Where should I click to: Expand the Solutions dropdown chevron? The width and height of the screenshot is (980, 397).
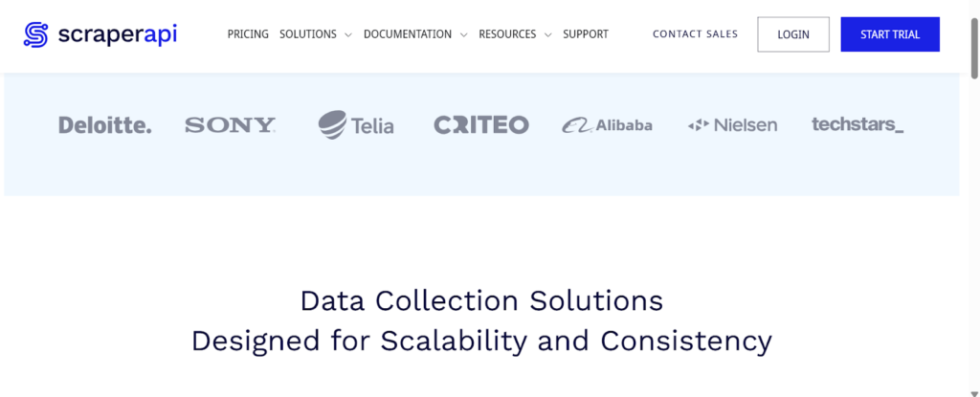click(348, 35)
